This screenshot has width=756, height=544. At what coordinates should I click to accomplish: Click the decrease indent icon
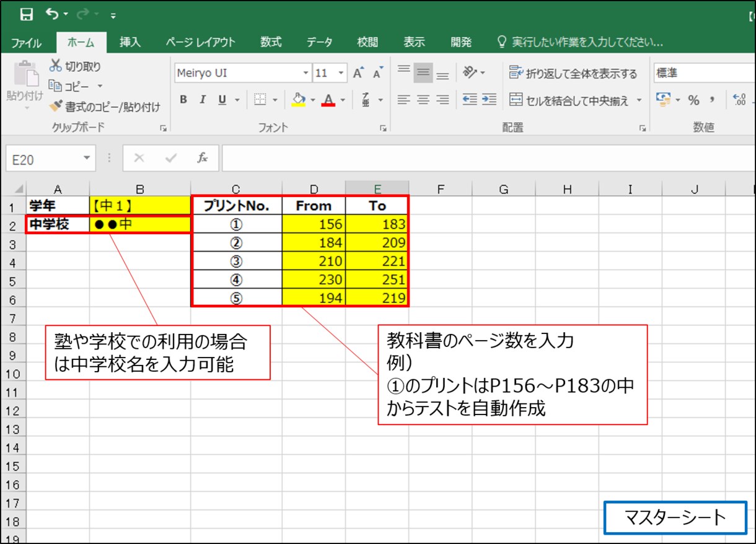pyautogui.click(x=470, y=99)
